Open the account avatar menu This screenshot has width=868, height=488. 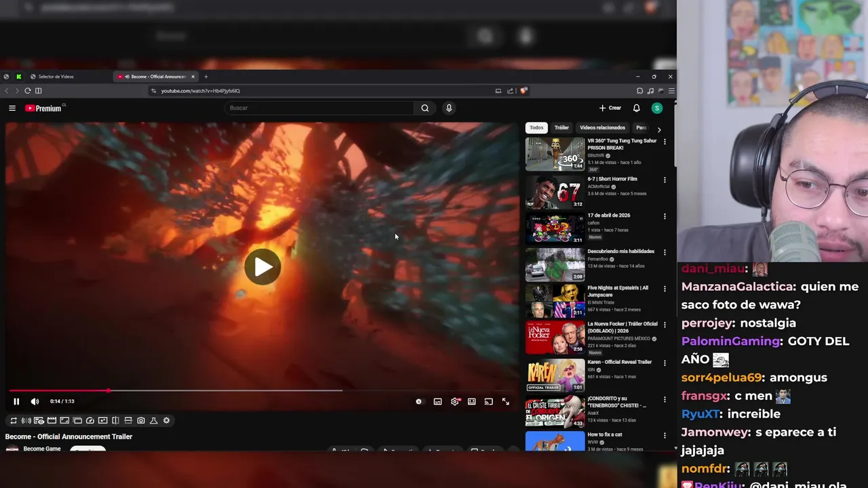click(x=656, y=108)
